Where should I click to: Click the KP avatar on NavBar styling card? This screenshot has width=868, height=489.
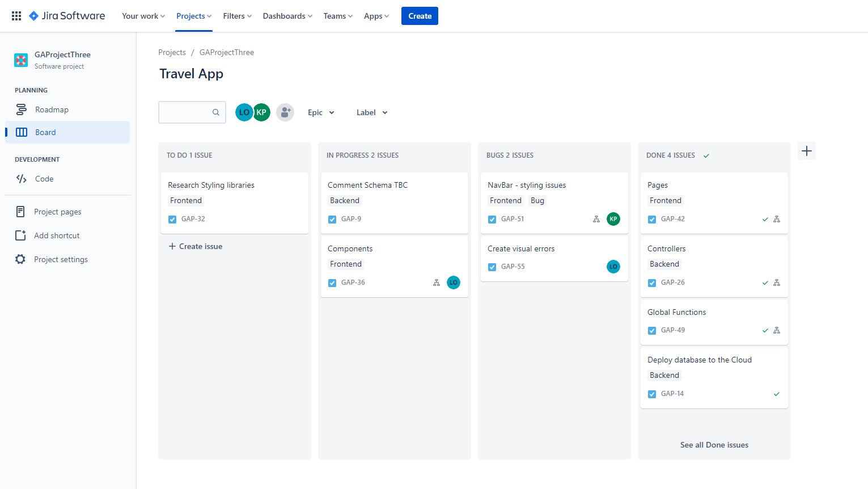coord(613,218)
